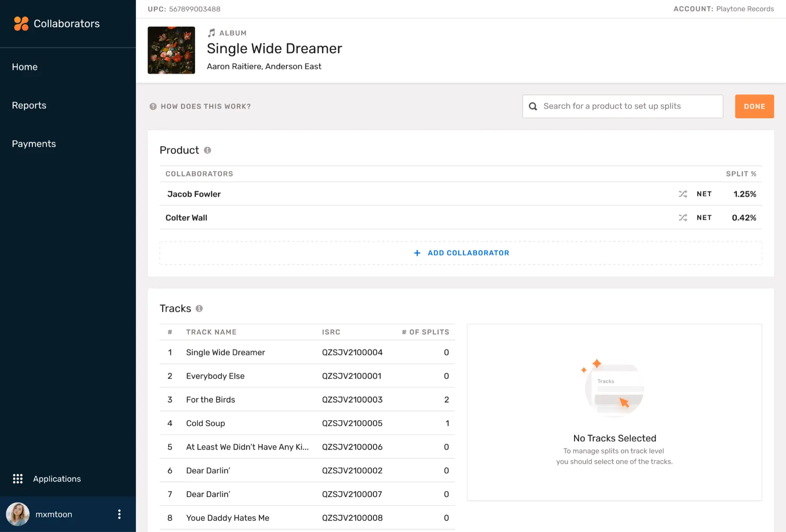Click the album music note icon
Image resolution: width=786 pixels, height=532 pixels.
point(211,33)
